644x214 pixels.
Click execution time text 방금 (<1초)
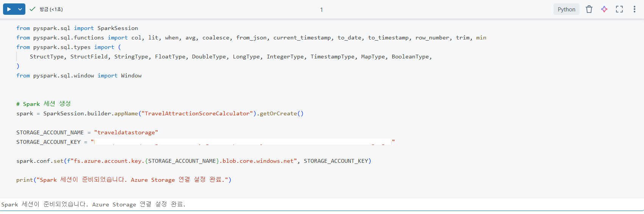click(x=51, y=9)
